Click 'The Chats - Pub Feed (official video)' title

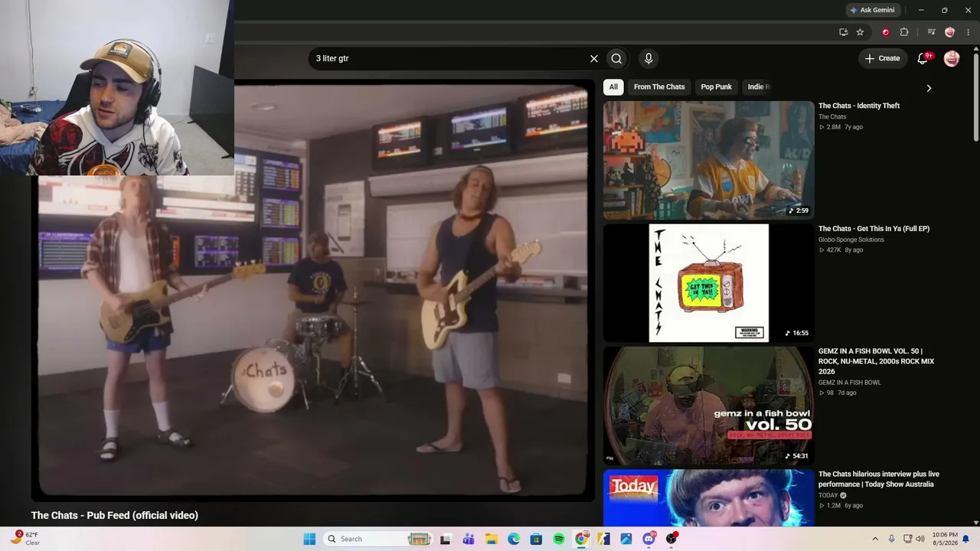(x=115, y=516)
